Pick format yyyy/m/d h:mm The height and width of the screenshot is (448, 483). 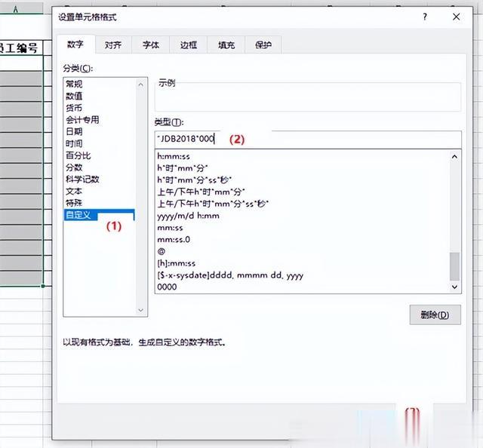[x=188, y=216]
